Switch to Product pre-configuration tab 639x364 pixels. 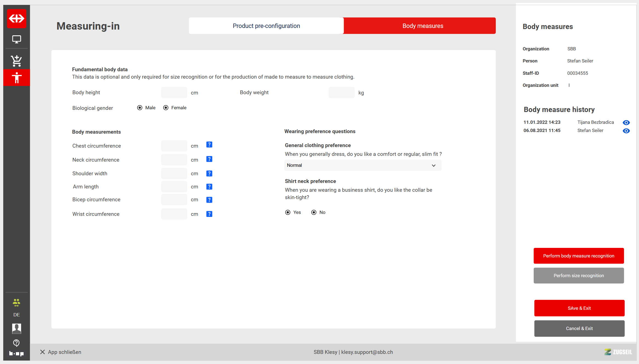pos(266,26)
